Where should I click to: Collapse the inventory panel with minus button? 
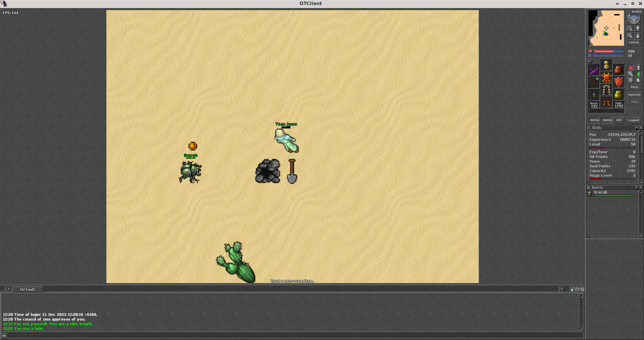point(590,61)
